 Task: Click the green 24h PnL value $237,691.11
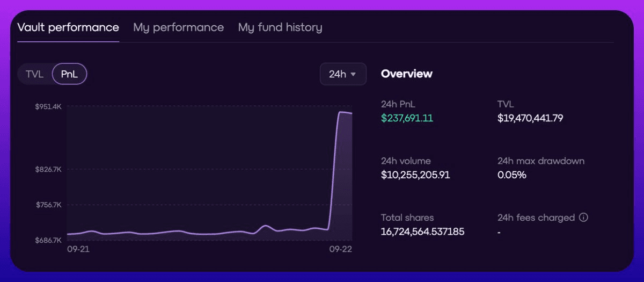click(x=407, y=118)
